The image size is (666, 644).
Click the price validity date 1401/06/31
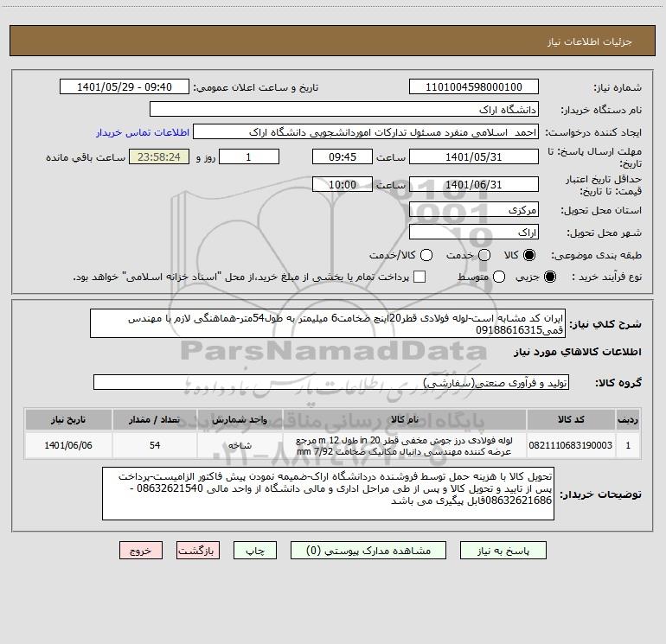click(x=474, y=185)
